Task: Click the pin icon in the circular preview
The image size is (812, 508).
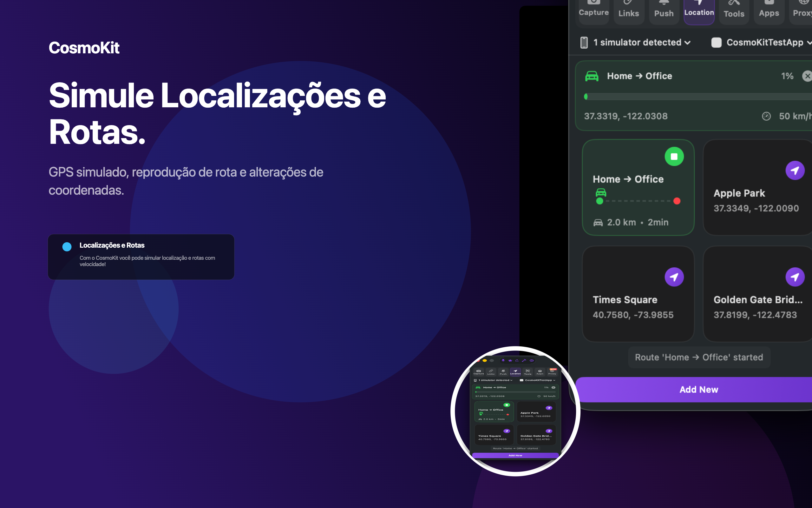Action: 503,360
